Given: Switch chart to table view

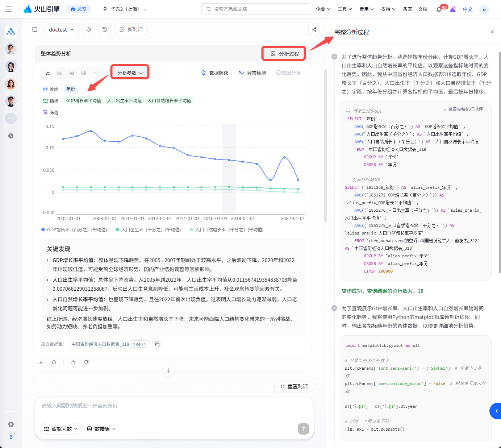Looking at the screenshot, I should point(84,73).
